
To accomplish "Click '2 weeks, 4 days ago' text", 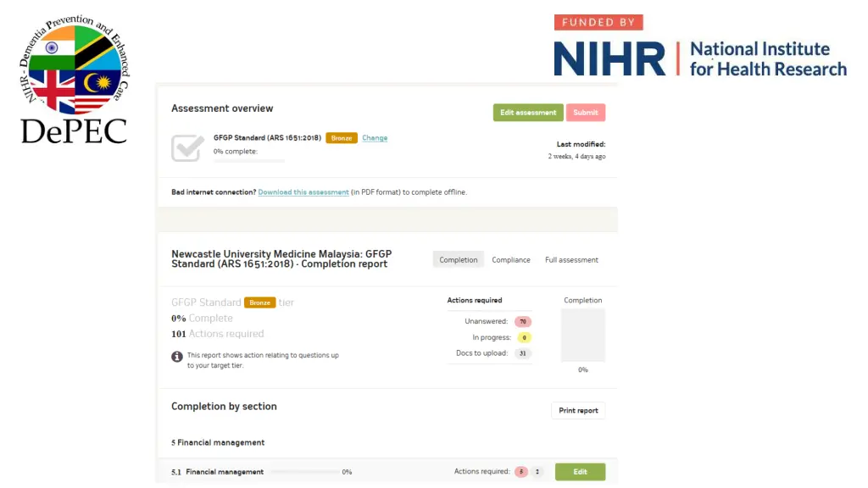I will 576,157.
